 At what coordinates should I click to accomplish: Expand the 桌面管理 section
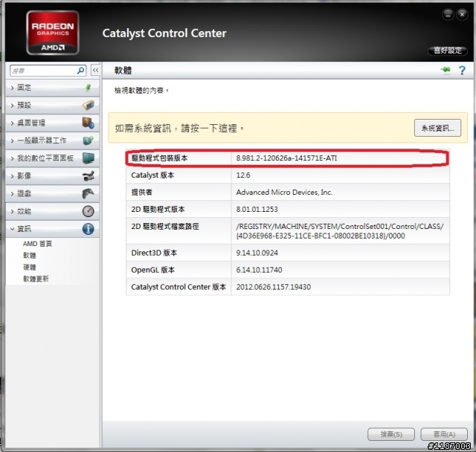[52, 123]
